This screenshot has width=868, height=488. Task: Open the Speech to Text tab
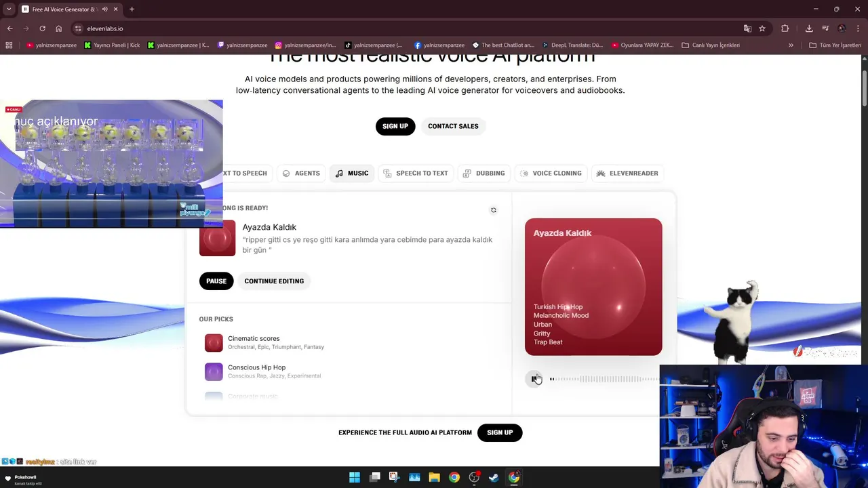point(416,174)
